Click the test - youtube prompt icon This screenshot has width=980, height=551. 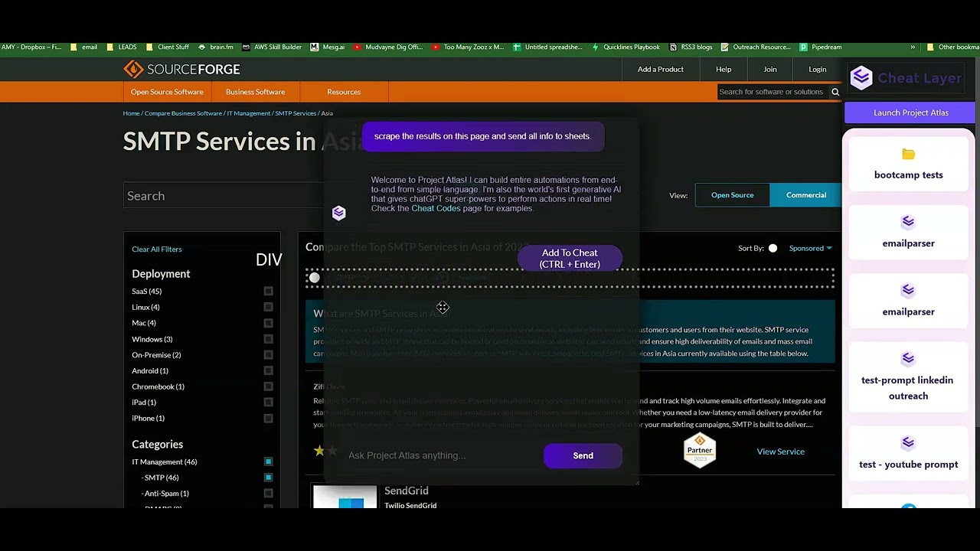[908, 442]
